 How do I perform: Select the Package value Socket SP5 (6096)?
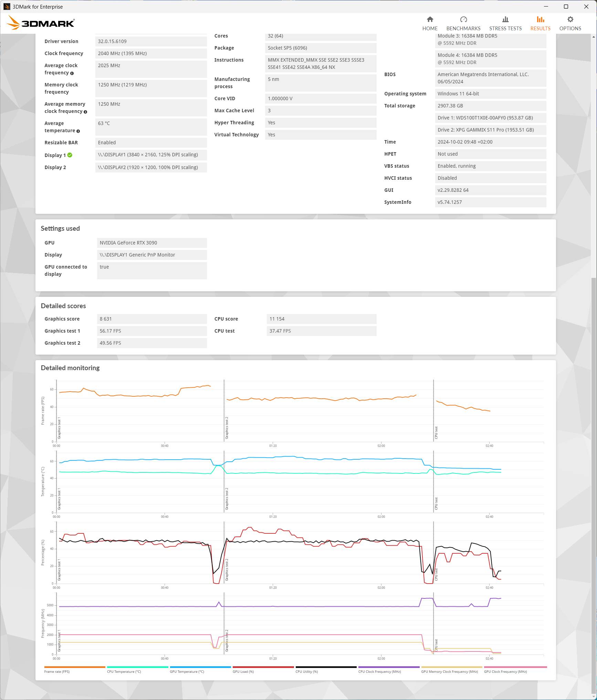click(x=321, y=48)
